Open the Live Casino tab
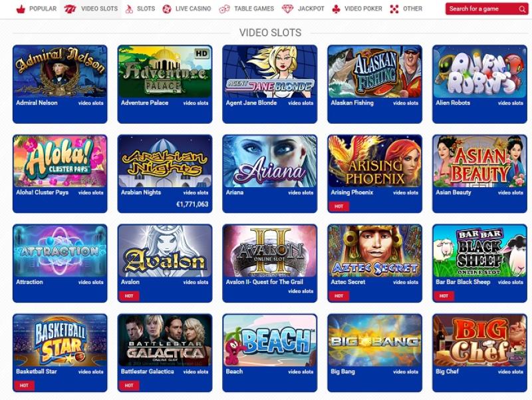The width and height of the screenshot is (532, 400). pos(187,9)
